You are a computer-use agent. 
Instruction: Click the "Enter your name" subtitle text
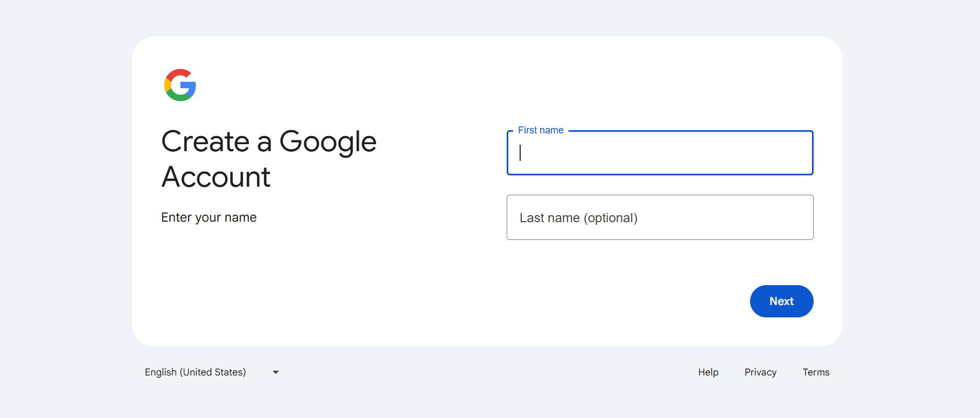coord(209,217)
